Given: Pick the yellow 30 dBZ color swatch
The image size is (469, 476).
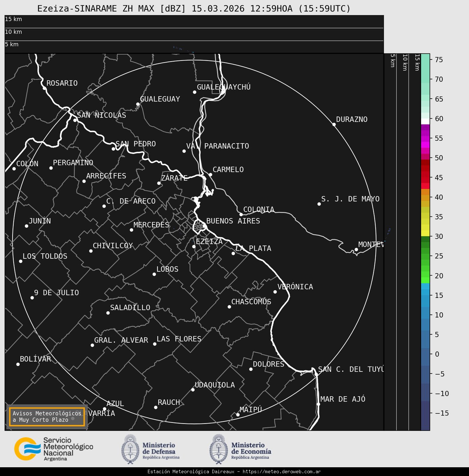Looking at the screenshot, I should (x=425, y=233).
